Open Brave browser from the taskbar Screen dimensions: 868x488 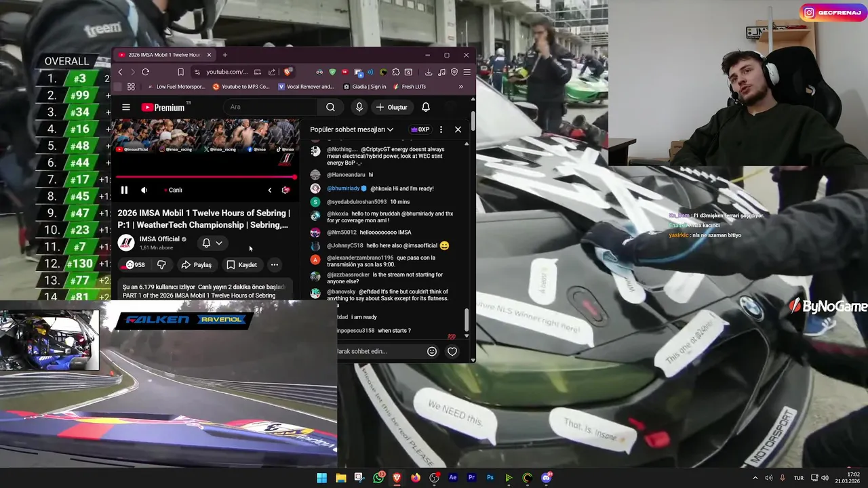[397, 478]
